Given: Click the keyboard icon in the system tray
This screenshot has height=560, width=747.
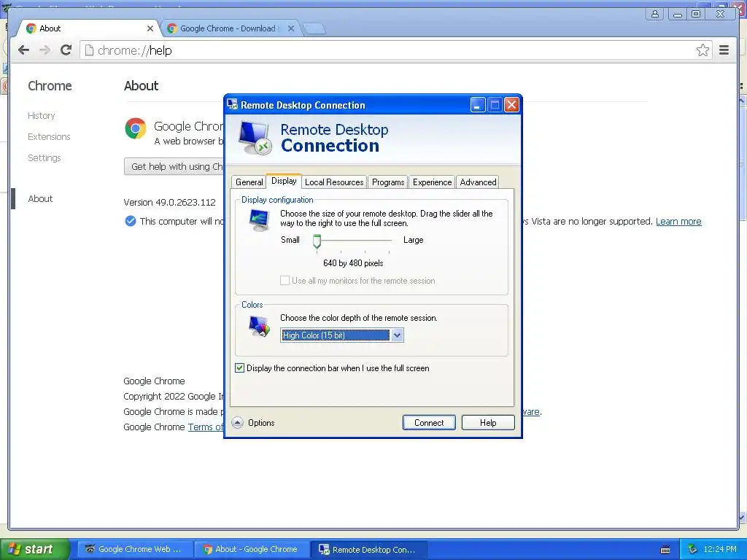Looking at the screenshot, I should click(665, 550).
